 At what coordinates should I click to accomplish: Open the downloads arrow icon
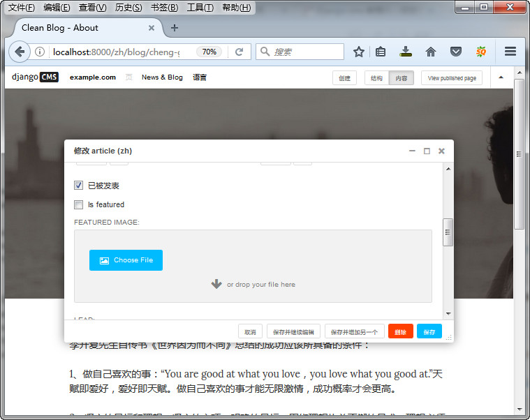[405, 52]
